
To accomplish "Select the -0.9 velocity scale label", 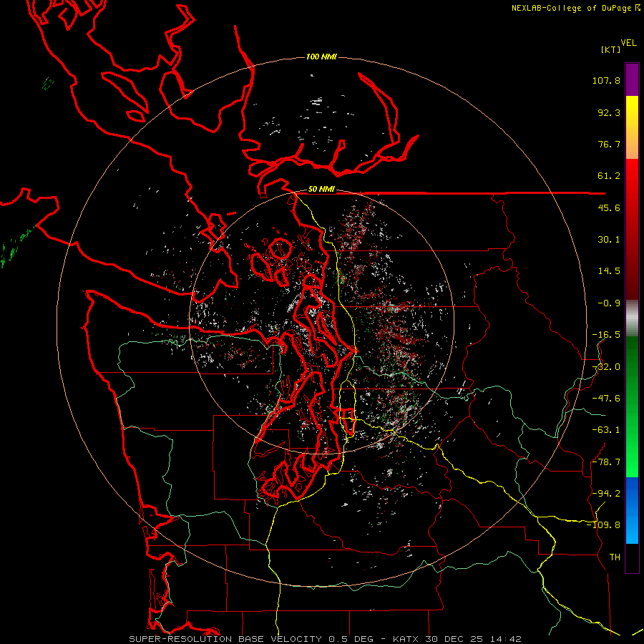I will tap(609, 303).
